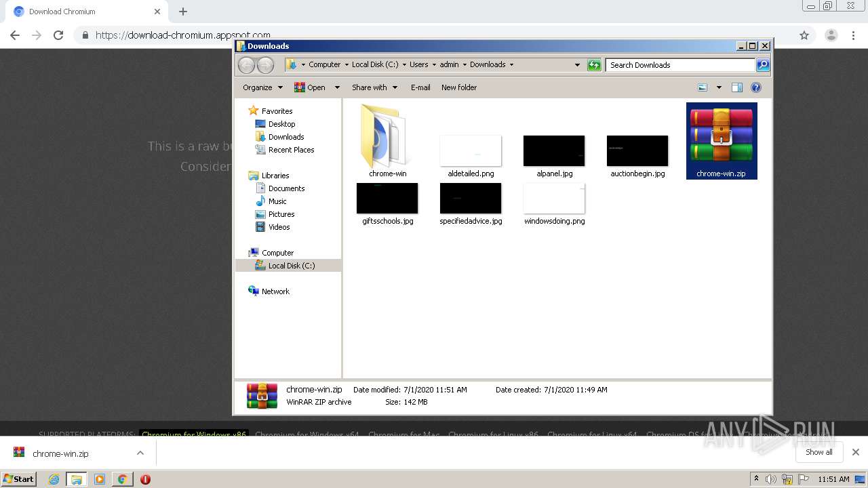
Task: Click Chrome icon in taskbar
Action: coord(122,479)
